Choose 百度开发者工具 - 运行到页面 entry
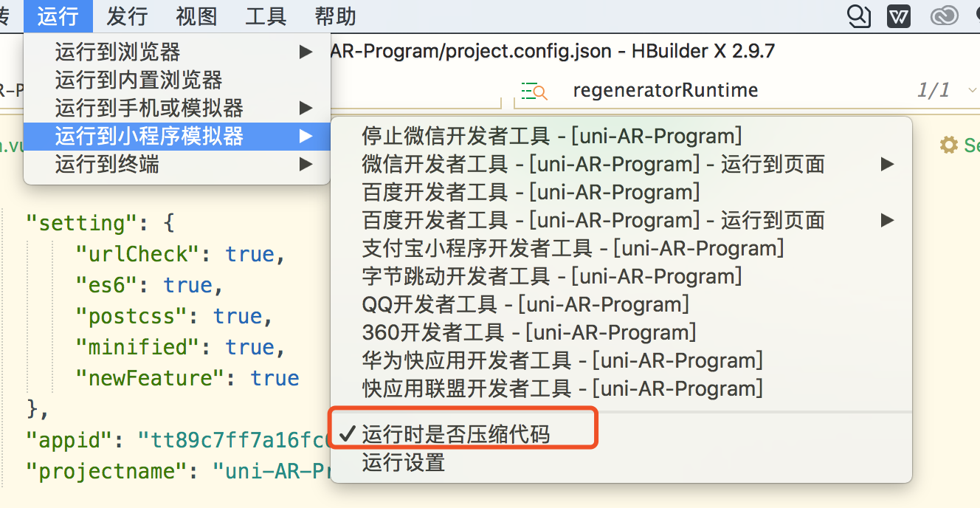Image resolution: width=980 pixels, height=508 pixels. coord(621,220)
